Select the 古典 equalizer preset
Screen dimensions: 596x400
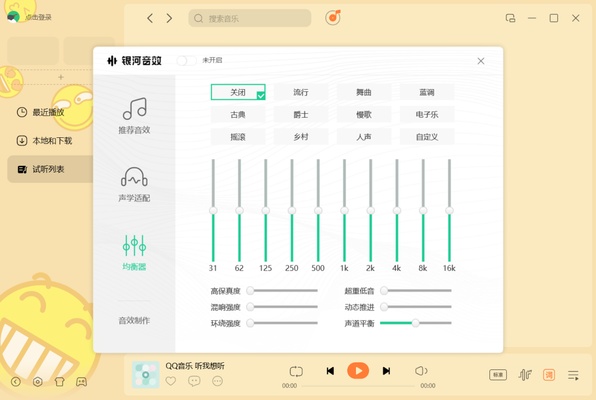pyautogui.click(x=238, y=114)
